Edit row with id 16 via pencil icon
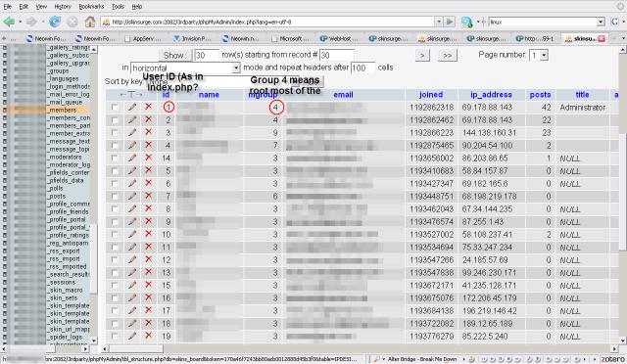The image size is (627, 364). click(x=132, y=298)
